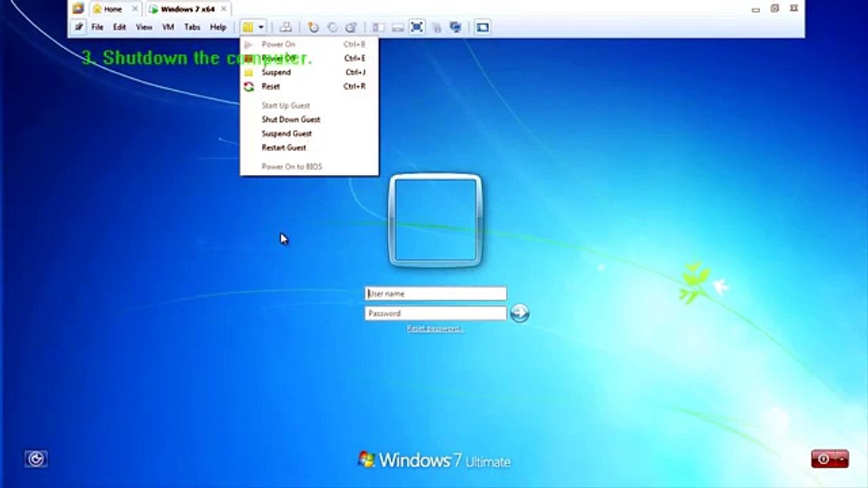Open the snapshot manager toolbar icon
This screenshot has height=488, width=868.
pyautogui.click(x=351, y=27)
